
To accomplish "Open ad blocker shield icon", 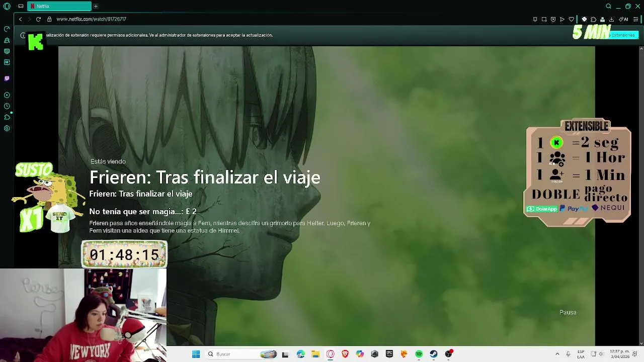I will pos(553,19).
